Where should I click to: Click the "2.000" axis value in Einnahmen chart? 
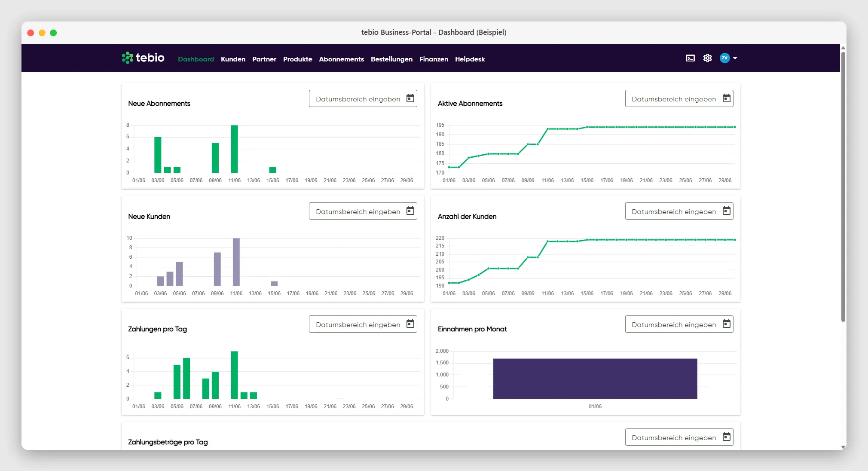pyautogui.click(x=442, y=351)
